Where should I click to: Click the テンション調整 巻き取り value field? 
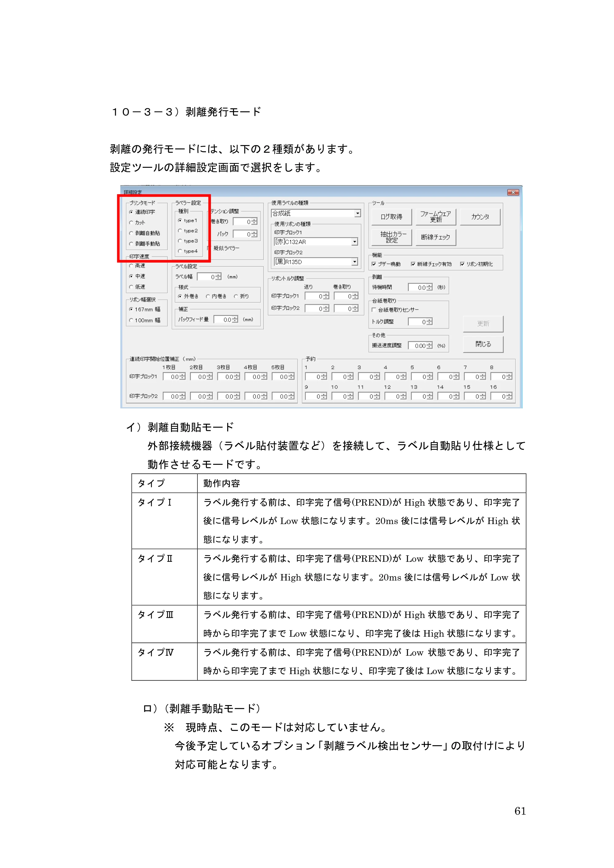tap(245, 222)
